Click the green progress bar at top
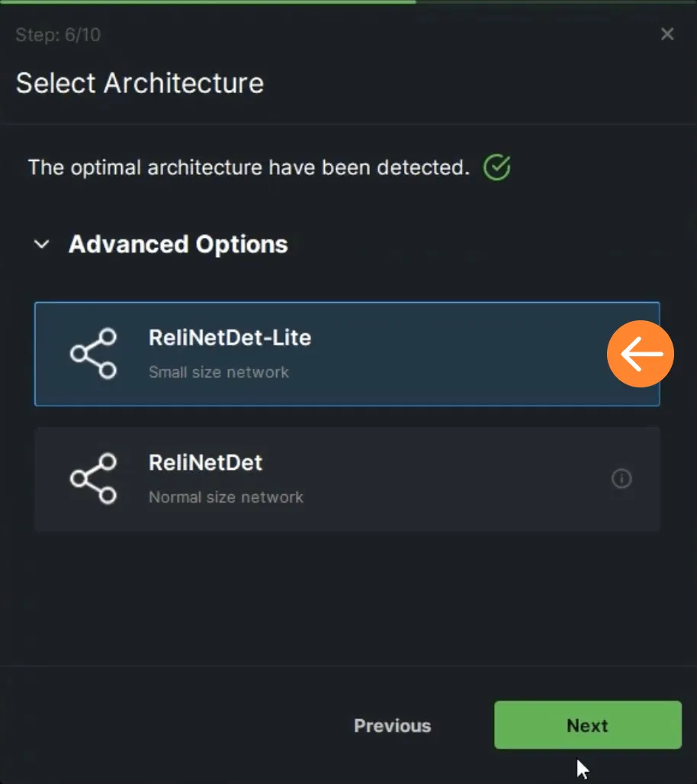Image resolution: width=697 pixels, height=784 pixels. tap(208, 2)
